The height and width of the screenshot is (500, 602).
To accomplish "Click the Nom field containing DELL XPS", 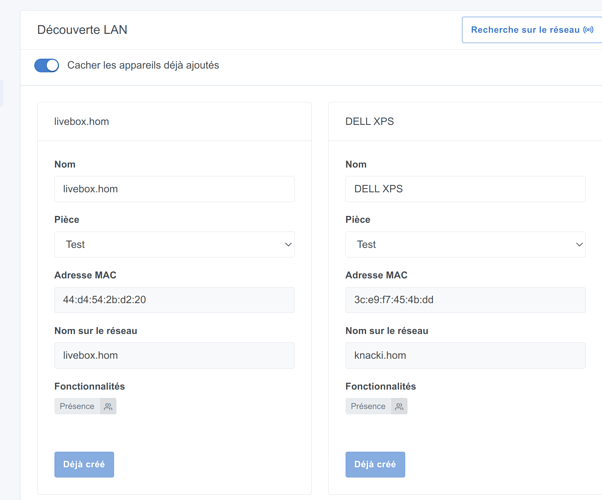I will (x=465, y=189).
